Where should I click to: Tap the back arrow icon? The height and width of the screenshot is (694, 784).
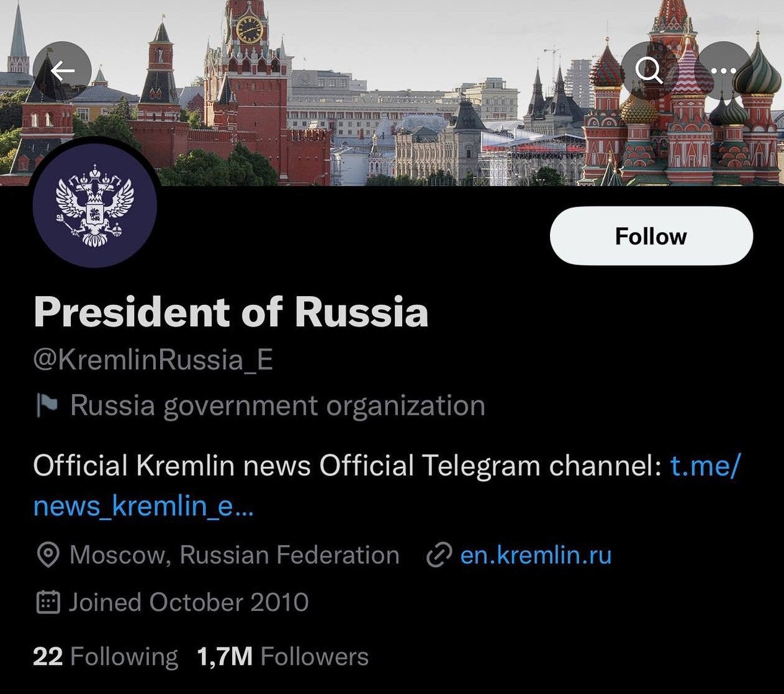[62, 71]
